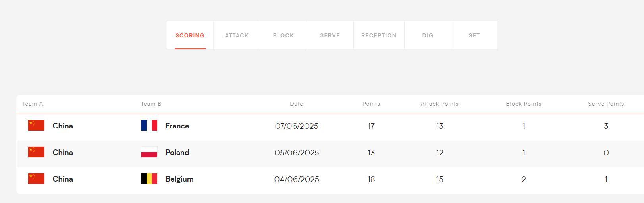Open the France team link
The width and height of the screenshot is (644, 203).
(x=177, y=126)
